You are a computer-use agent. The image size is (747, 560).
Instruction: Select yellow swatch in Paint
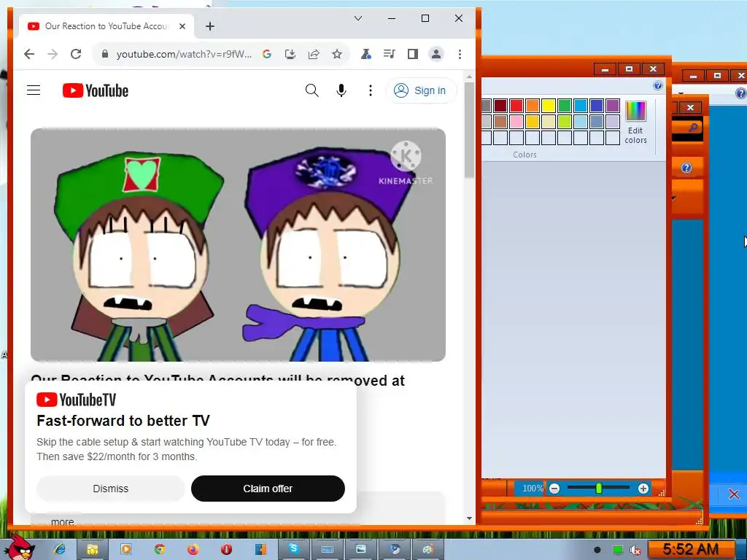click(549, 105)
